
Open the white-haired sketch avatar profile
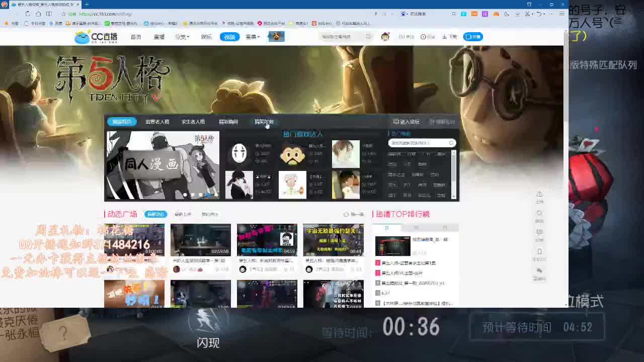292,185
